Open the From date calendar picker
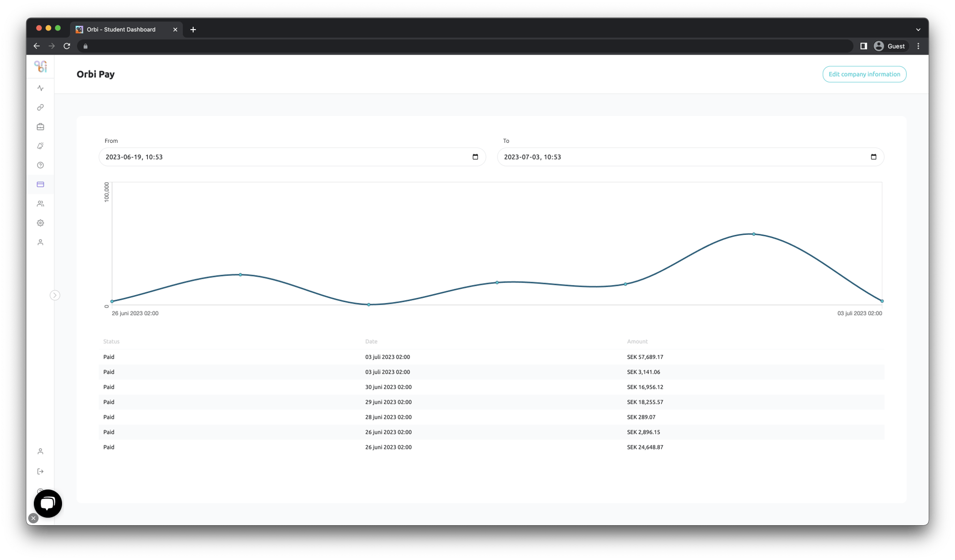The image size is (955, 560). pos(475,157)
